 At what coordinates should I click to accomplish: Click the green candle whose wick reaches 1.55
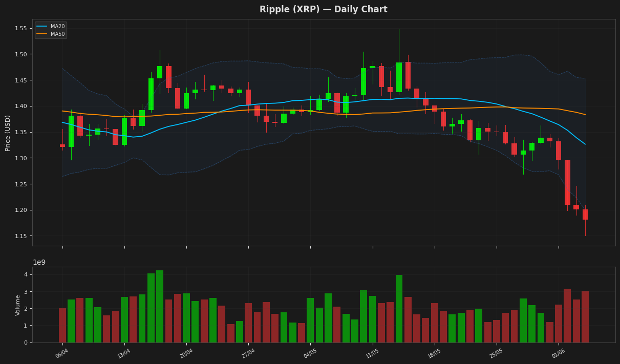pyautogui.click(x=399, y=77)
